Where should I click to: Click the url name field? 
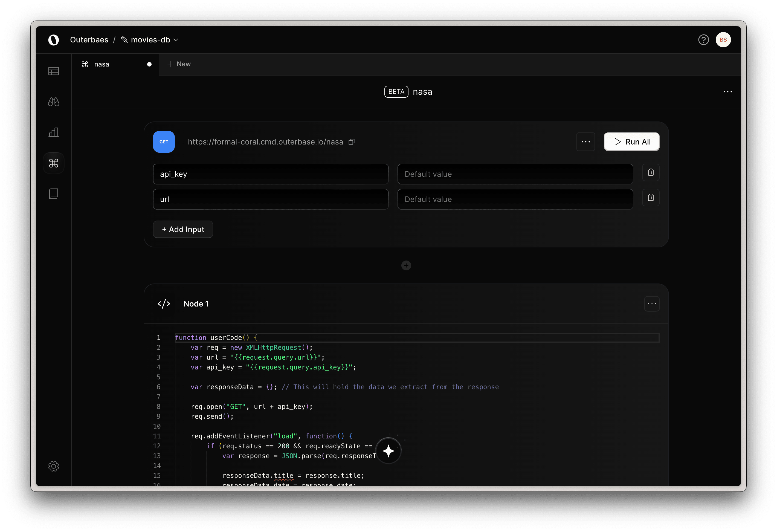pos(271,199)
